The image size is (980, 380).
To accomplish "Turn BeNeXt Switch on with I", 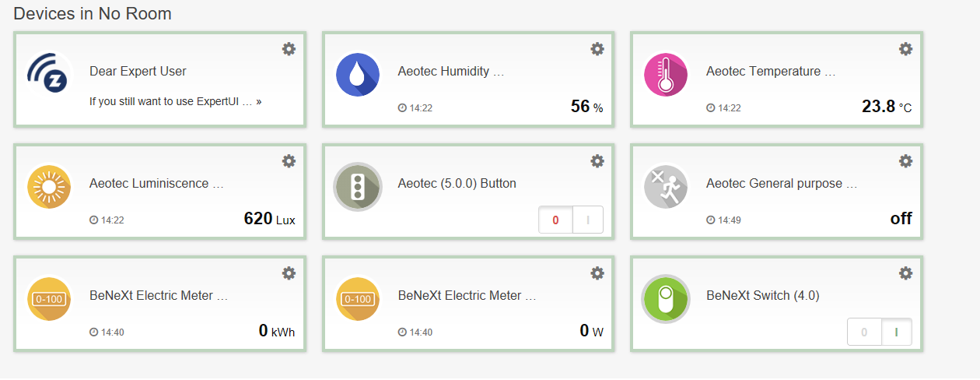I will (x=896, y=332).
